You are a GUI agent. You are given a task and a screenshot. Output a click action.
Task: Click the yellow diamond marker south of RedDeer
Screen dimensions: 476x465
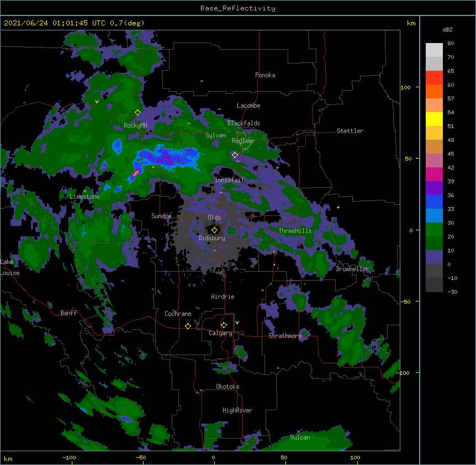point(235,155)
